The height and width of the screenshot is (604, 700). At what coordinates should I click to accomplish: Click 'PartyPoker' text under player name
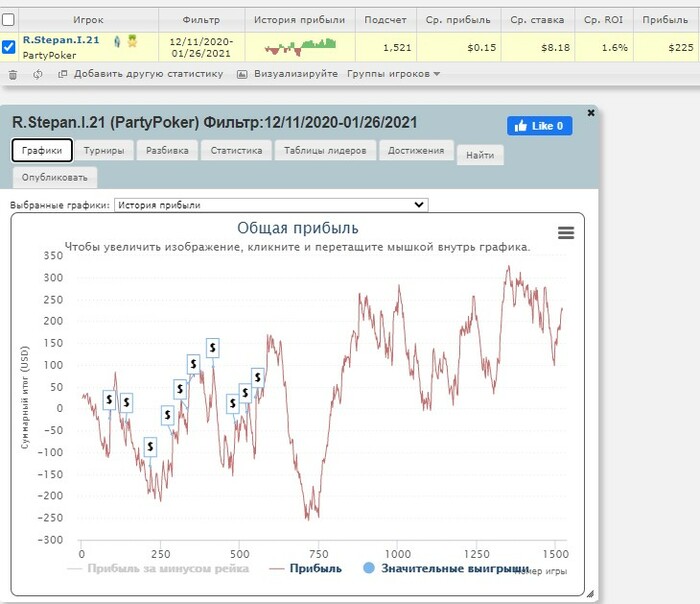[49, 55]
